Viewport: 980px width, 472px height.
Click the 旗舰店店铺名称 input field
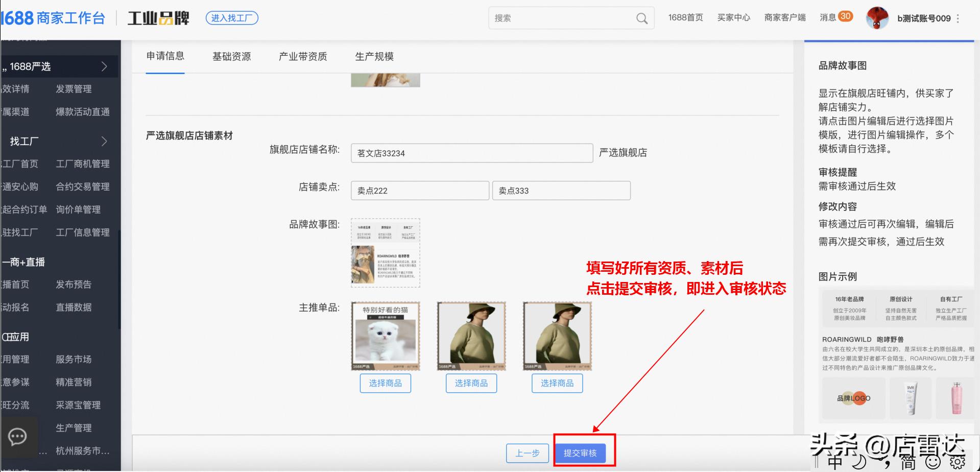tap(471, 153)
